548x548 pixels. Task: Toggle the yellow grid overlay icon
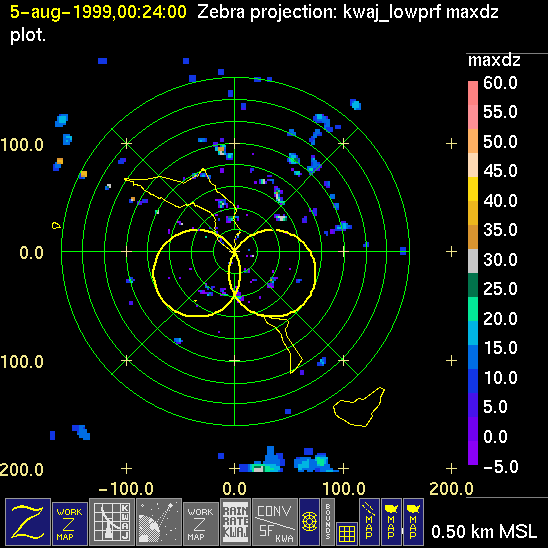pyautogui.click(x=347, y=534)
